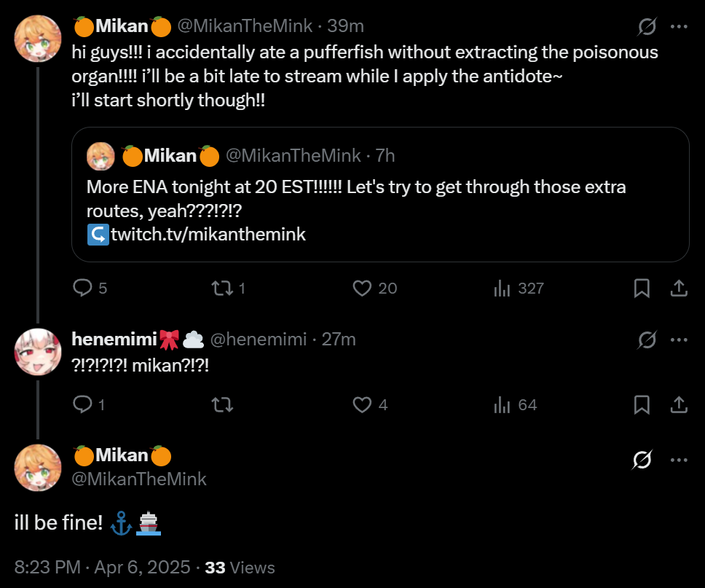Open more options on "ill be fine" tweet
705x588 pixels.
coord(679,460)
